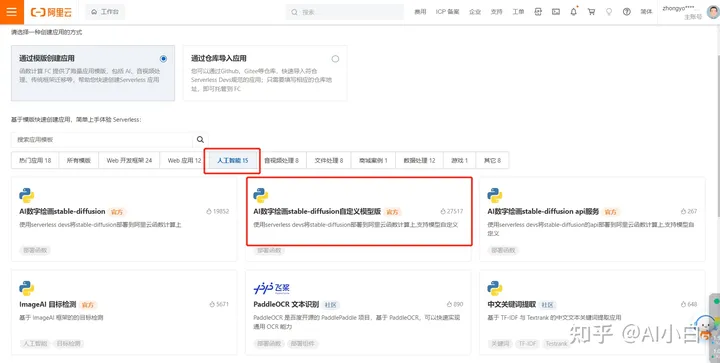Click Python icon on ImageAI 目标检测 card
This screenshot has height=363, width=720.
click(x=27, y=288)
